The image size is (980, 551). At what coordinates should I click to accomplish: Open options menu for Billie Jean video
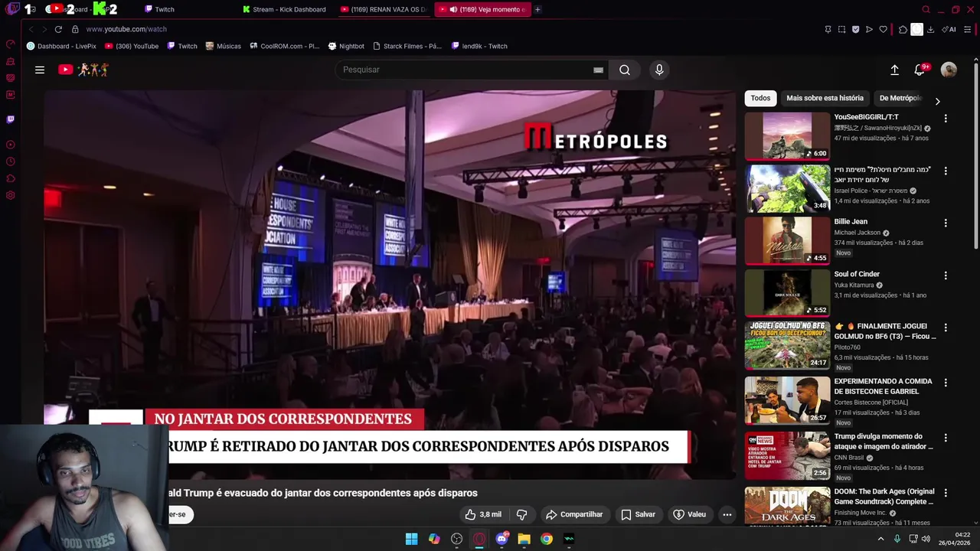tap(946, 223)
